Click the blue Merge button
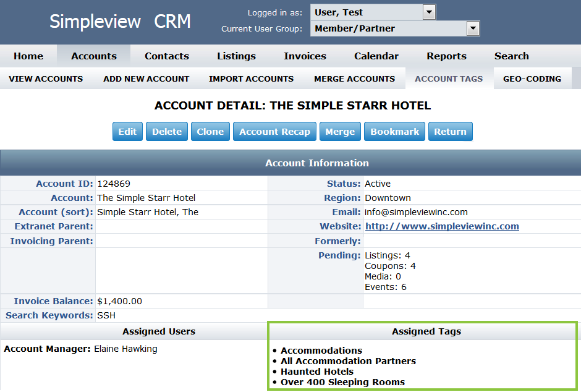 [x=340, y=132]
